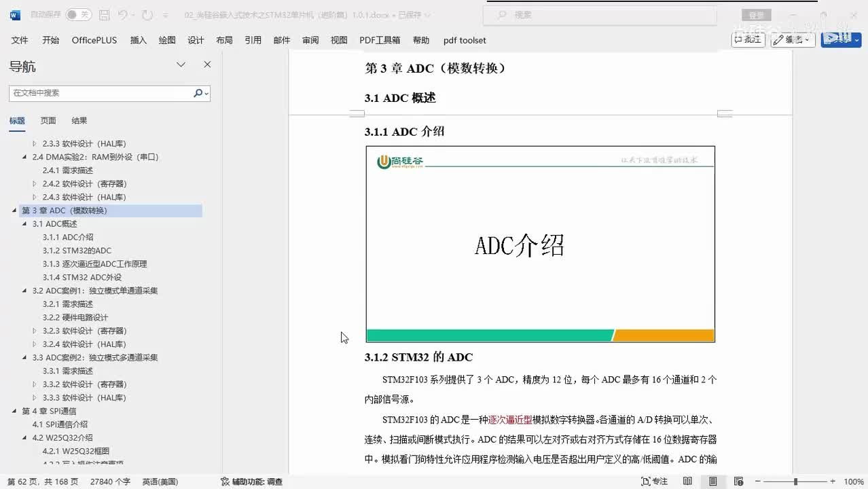Expand 2.4.3 软件设计（HAL库） heading
This screenshot has height=489, width=868.
tap(35, 197)
